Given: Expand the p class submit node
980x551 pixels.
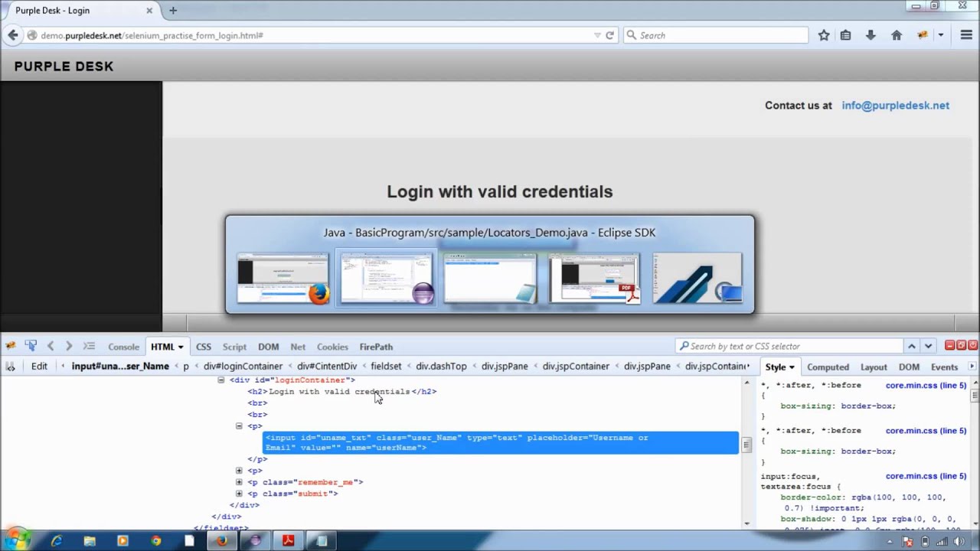Looking at the screenshot, I should click(239, 494).
